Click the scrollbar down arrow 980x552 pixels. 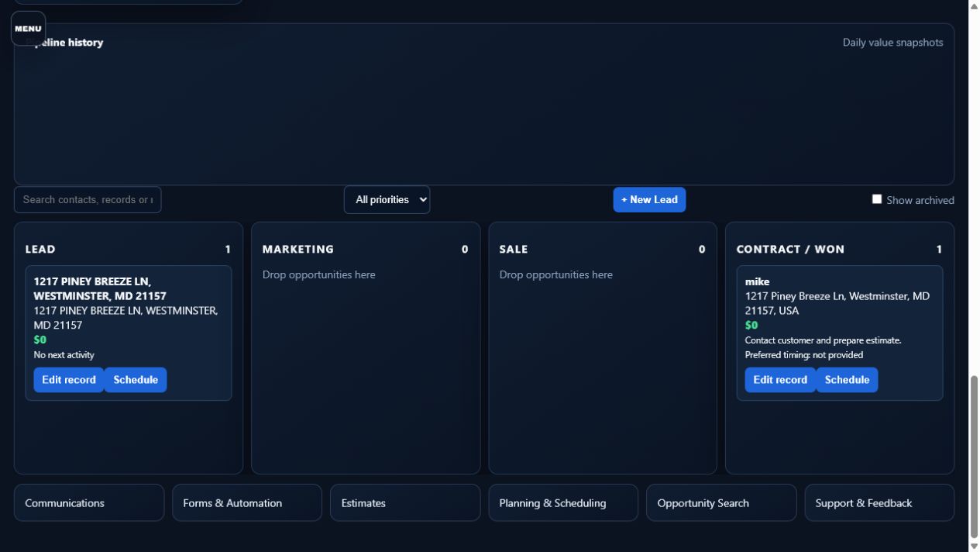[x=974, y=546]
